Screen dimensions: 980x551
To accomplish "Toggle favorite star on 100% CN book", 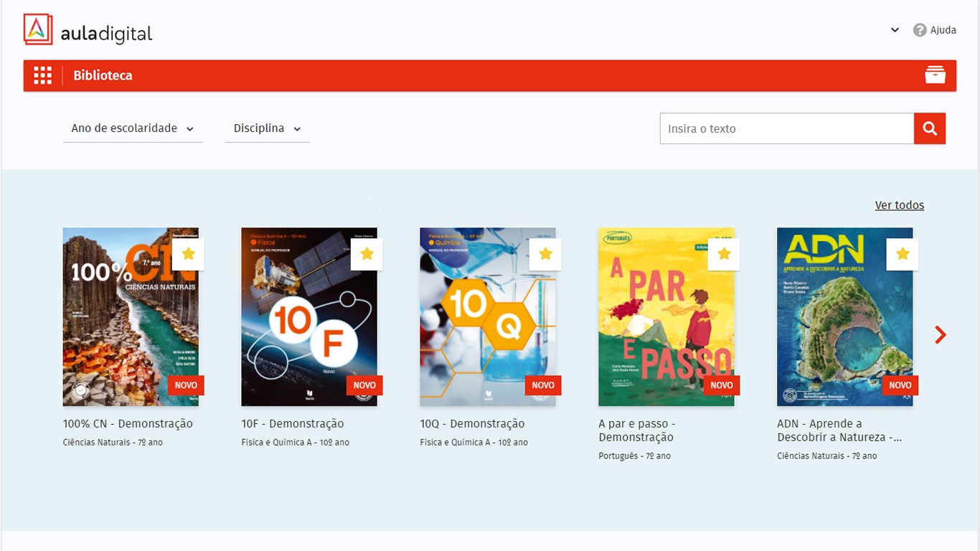I will [189, 254].
